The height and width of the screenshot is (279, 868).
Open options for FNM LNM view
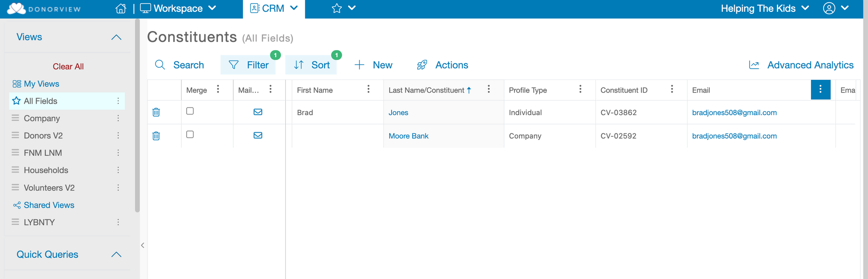click(x=118, y=153)
